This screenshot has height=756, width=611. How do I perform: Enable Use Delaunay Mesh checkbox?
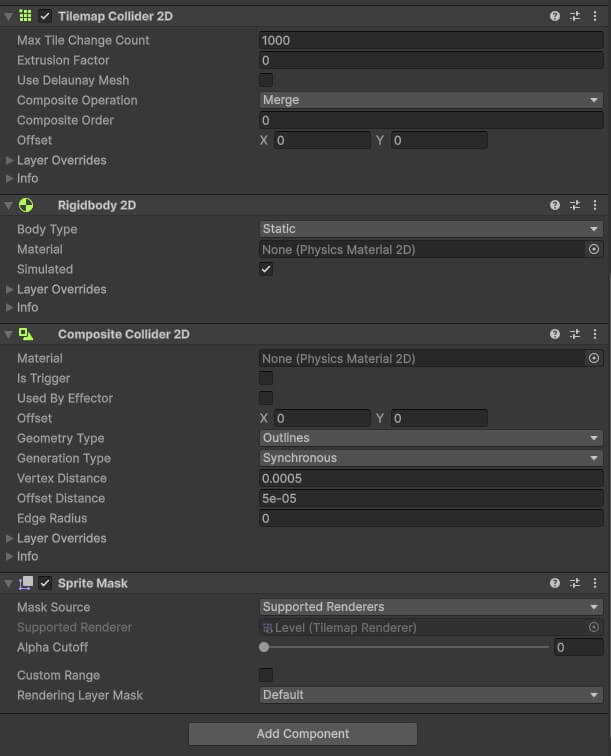pyautogui.click(x=266, y=80)
